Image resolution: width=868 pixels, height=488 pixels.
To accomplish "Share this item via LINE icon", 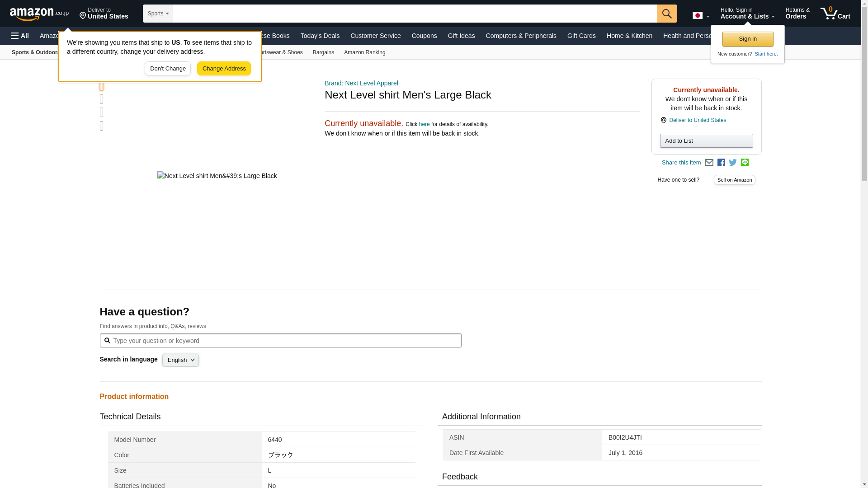I will coord(745,163).
